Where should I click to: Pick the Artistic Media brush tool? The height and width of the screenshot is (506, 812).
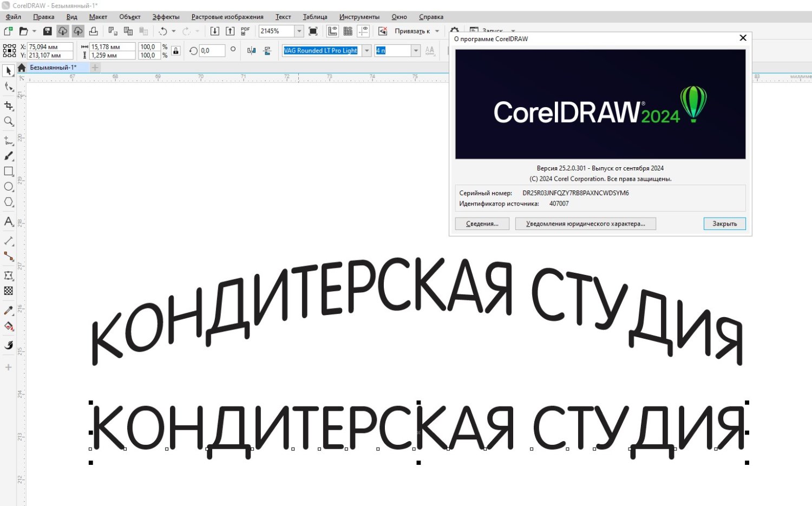[9, 156]
